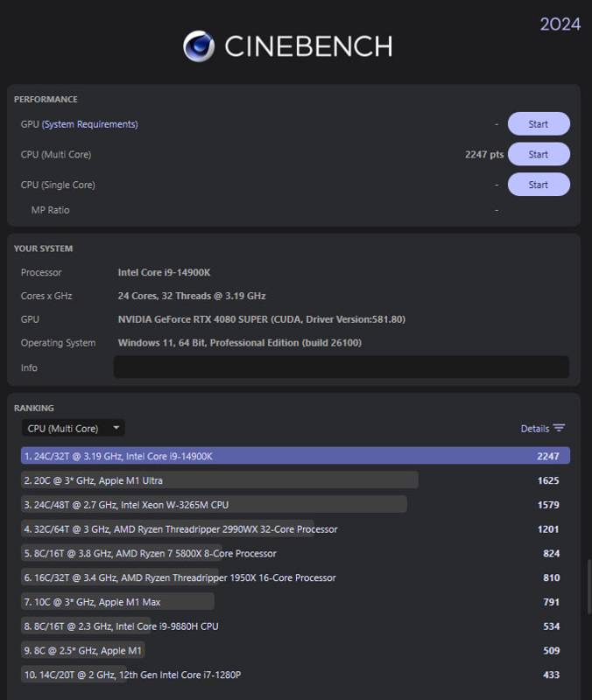592x700 pixels.
Task: Start the CPU Single Core benchmark
Action: tap(538, 185)
